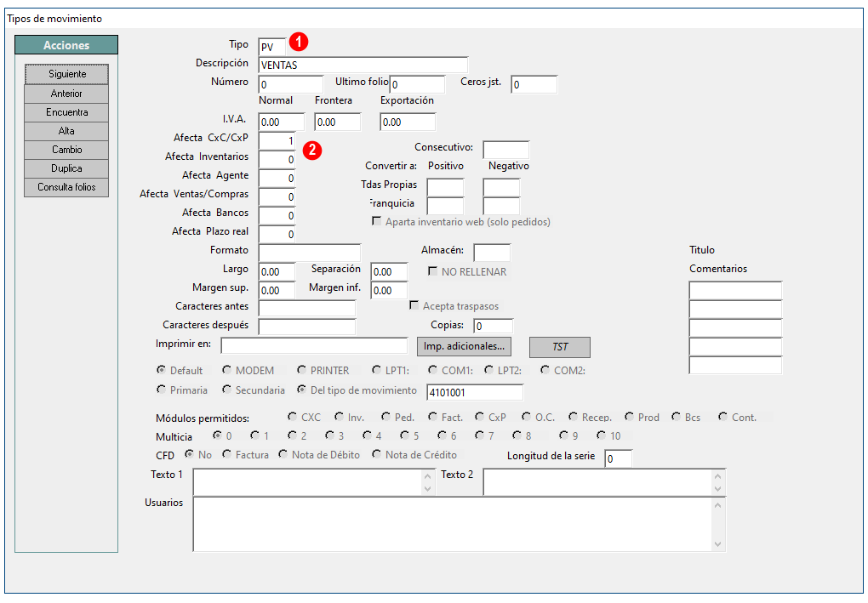Click the Afecta Bancos field
This screenshot has height=603, width=868.
(277, 216)
